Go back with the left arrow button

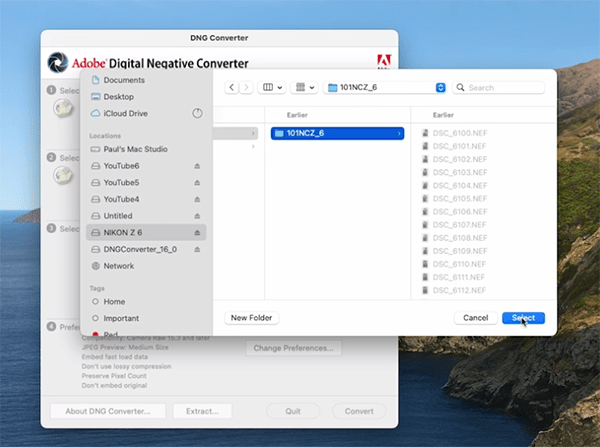(232, 87)
